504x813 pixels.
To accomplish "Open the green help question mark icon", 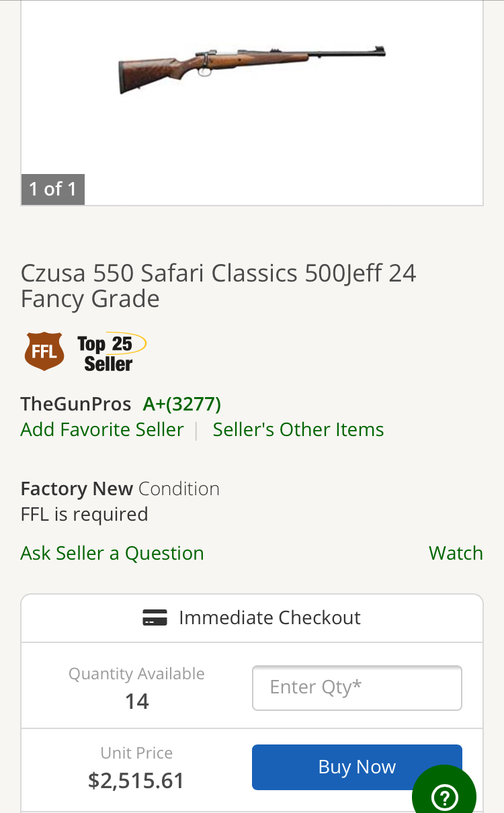I will 444,797.
